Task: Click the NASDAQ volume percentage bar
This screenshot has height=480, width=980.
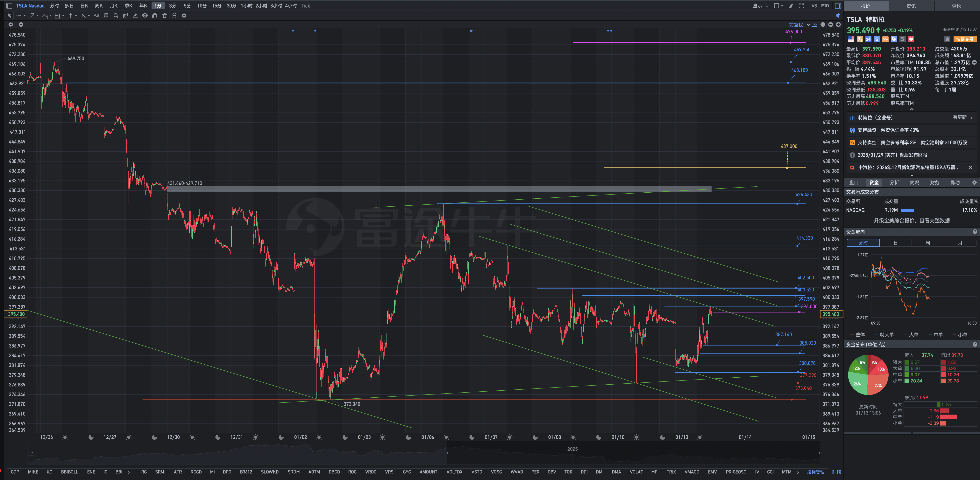Action: pyautogui.click(x=907, y=210)
